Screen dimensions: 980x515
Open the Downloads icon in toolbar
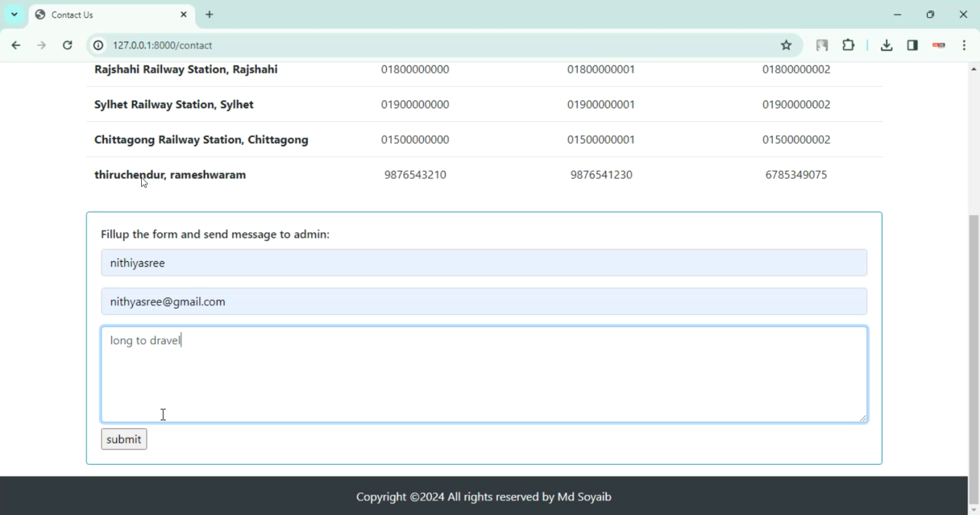[x=886, y=45]
